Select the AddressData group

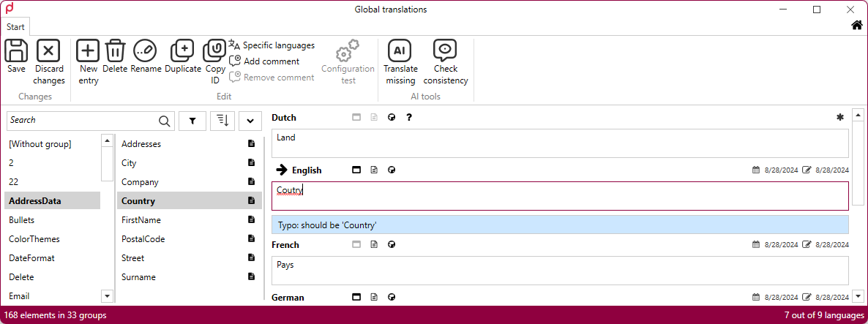[53, 201]
